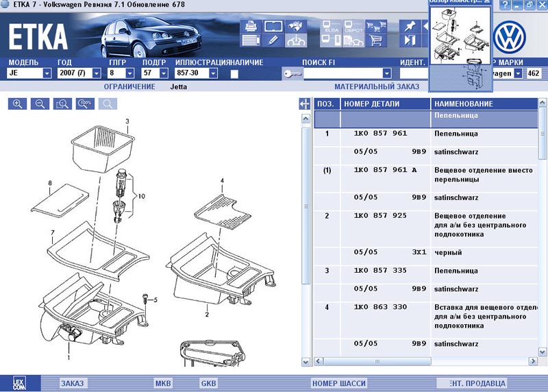Click the GKB button
Image resolution: width=548 pixels, height=392 pixels.
coord(209,383)
